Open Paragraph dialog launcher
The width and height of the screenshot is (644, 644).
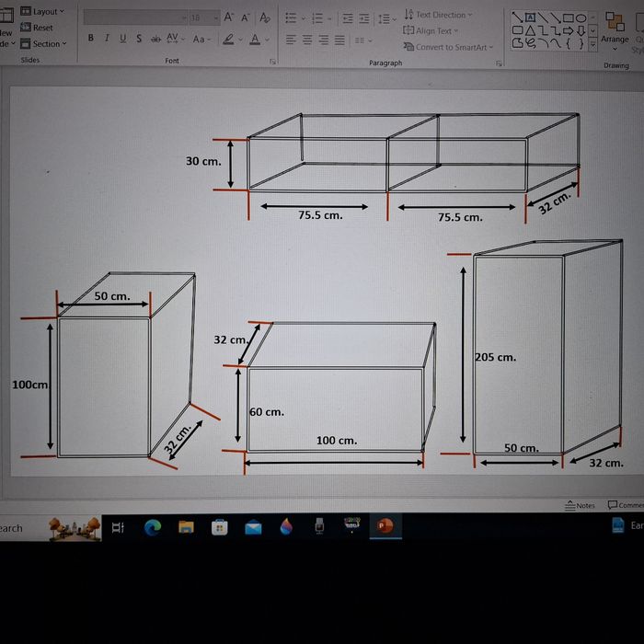point(499,63)
